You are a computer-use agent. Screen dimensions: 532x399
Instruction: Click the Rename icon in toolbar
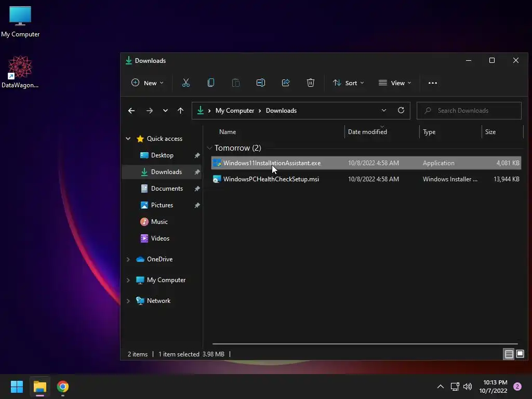coord(261,83)
